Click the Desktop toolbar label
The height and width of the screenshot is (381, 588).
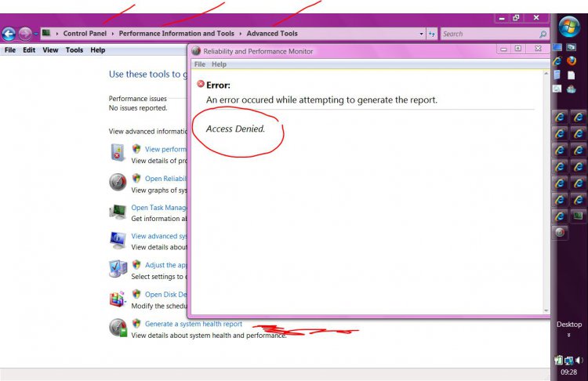(x=569, y=325)
